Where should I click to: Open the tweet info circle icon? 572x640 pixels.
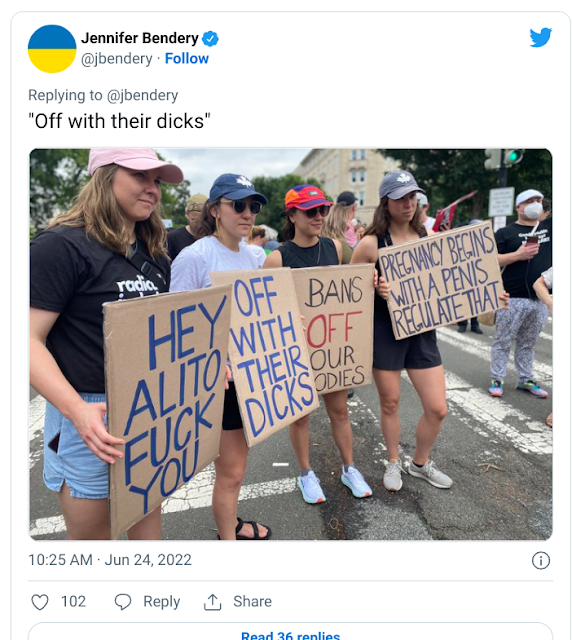pos(541,560)
